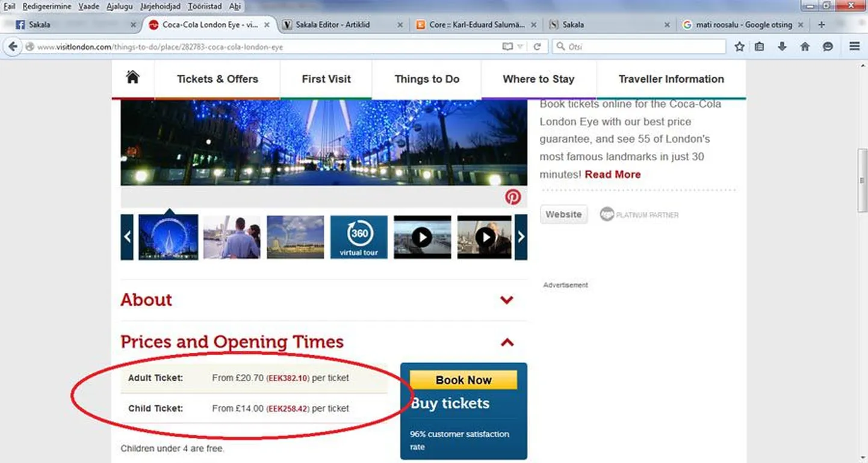Screen dimensions: 868x463
Task: Close the Sakala Editor tab
Action: [x=400, y=25]
